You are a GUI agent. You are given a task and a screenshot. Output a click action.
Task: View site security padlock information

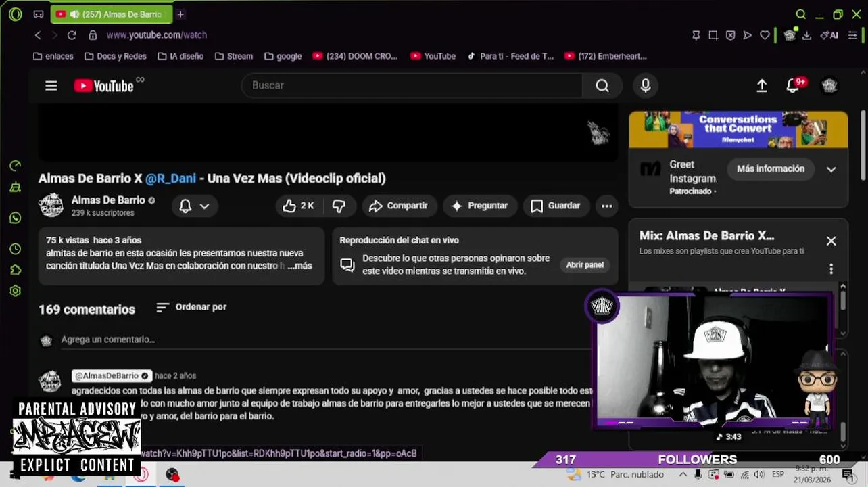click(x=93, y=35)
